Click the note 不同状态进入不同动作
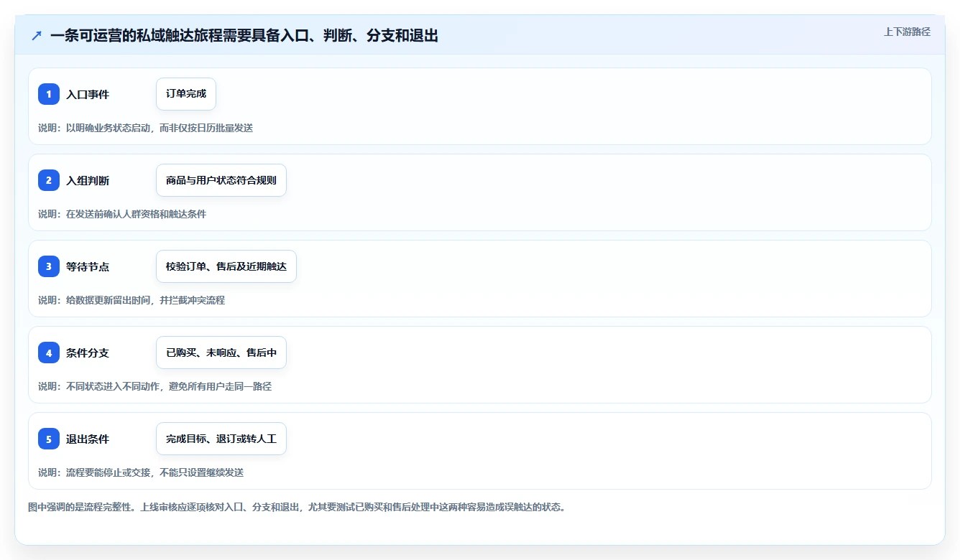 tap(112, 386)
